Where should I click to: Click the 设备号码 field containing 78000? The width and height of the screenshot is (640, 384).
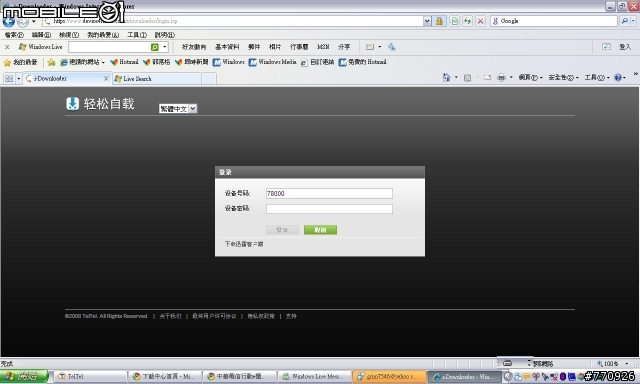coord(329,193)
